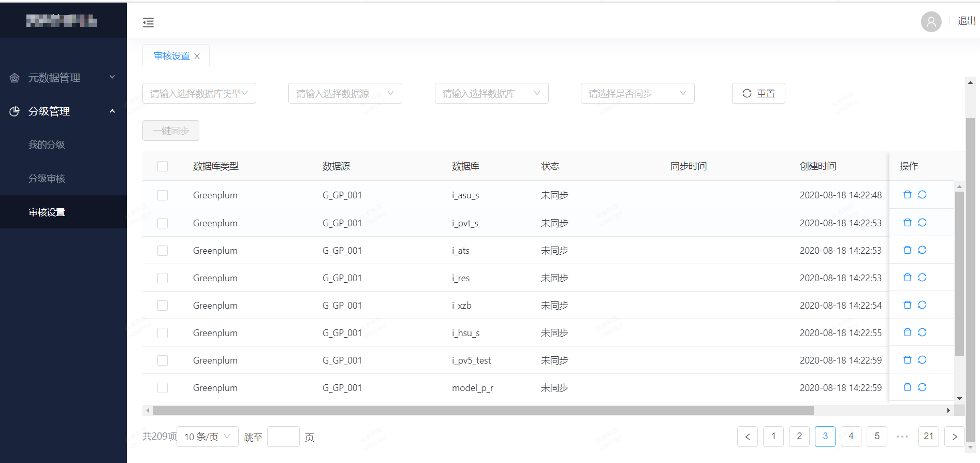This screenshot has height=463, width=980.
Task: Jump to last page 21
Action: 929,437
